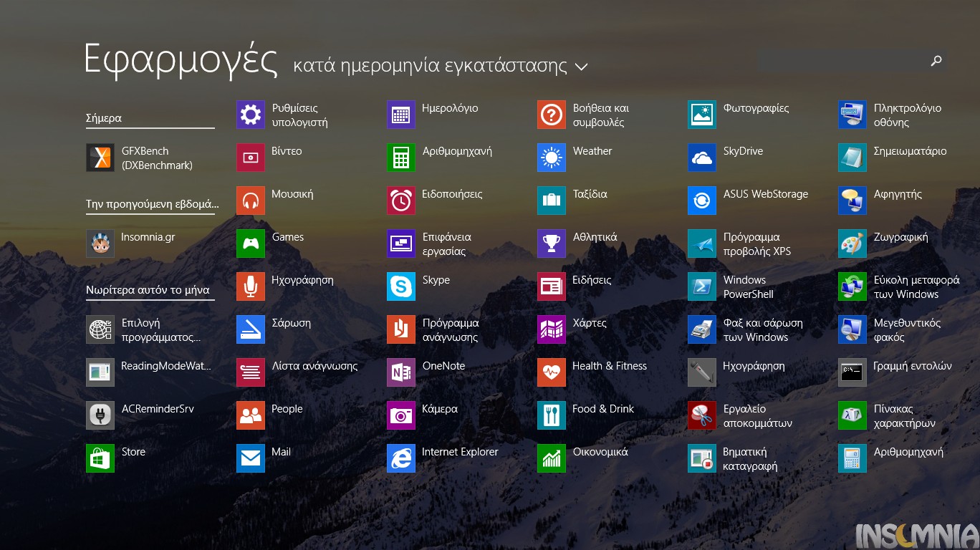The width and height of the screenshot is (980, 550).
Task: Open the green Αριθμομηχανή calculator icon
Action: 401,158
